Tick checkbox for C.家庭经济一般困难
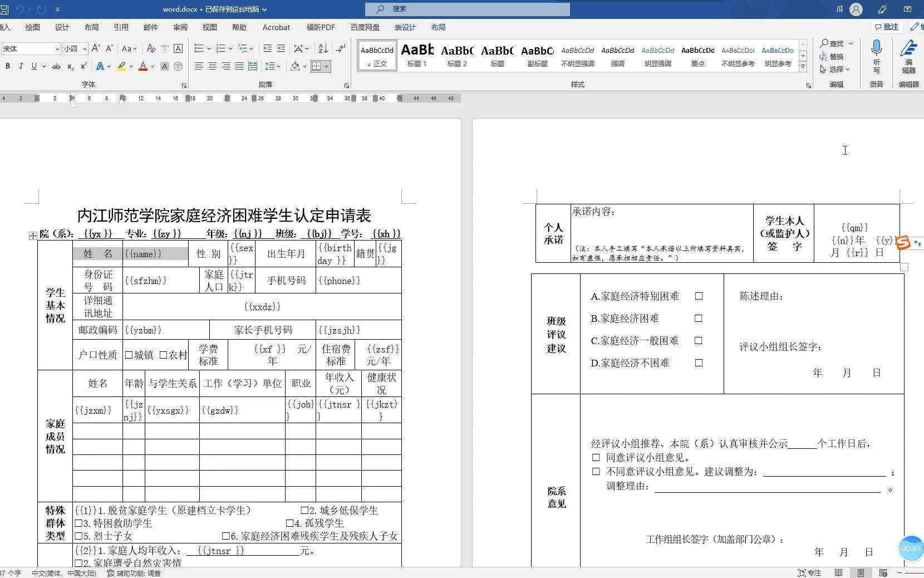The height and width of the screenshot is (578, 924). (699, 341)
